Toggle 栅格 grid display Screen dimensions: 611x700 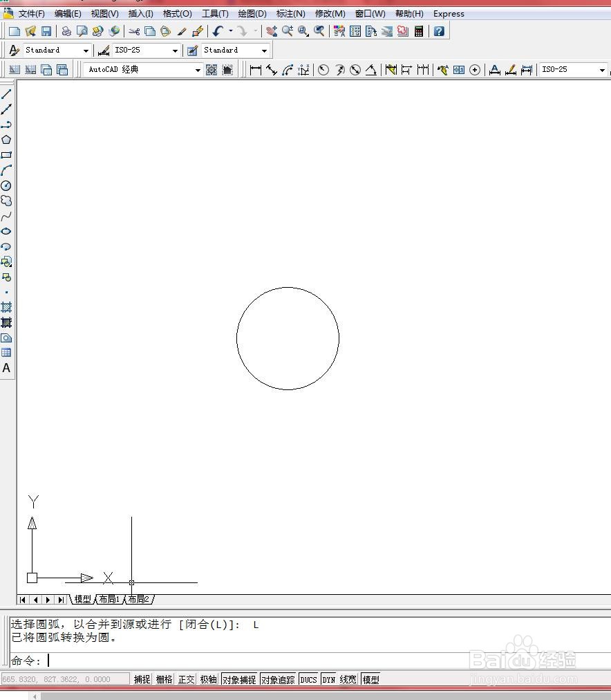164,679
